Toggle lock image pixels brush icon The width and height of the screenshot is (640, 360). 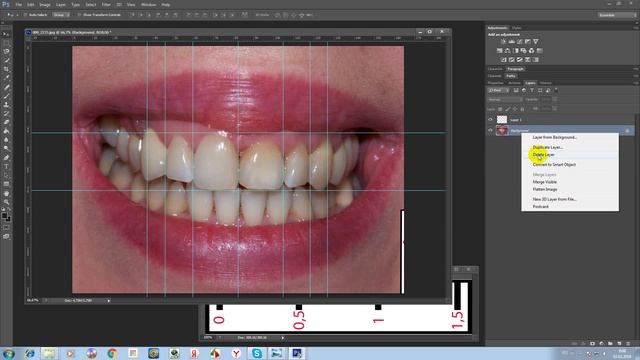pos(508,109)
